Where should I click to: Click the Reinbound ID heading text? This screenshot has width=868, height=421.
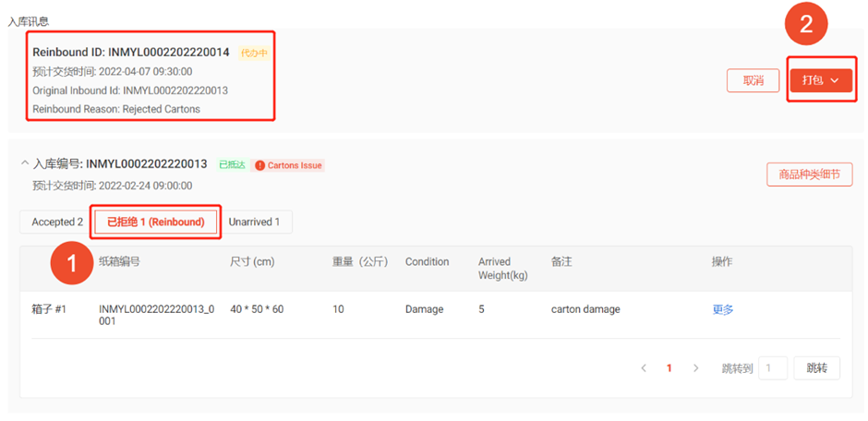[130, 53]
